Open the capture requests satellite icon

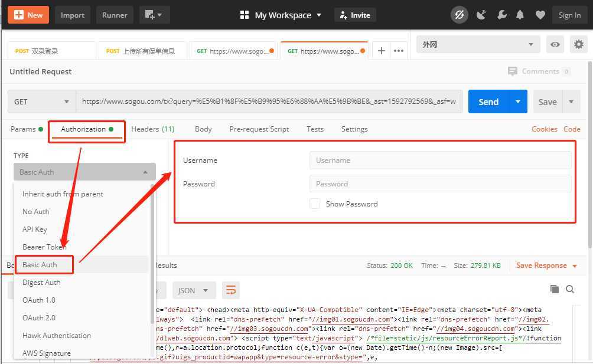coord(481,15)
